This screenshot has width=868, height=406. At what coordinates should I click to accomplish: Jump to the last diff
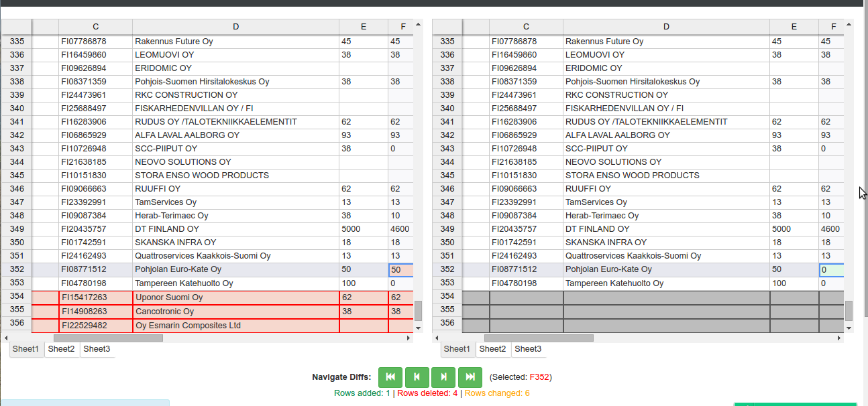click(470, 377)
